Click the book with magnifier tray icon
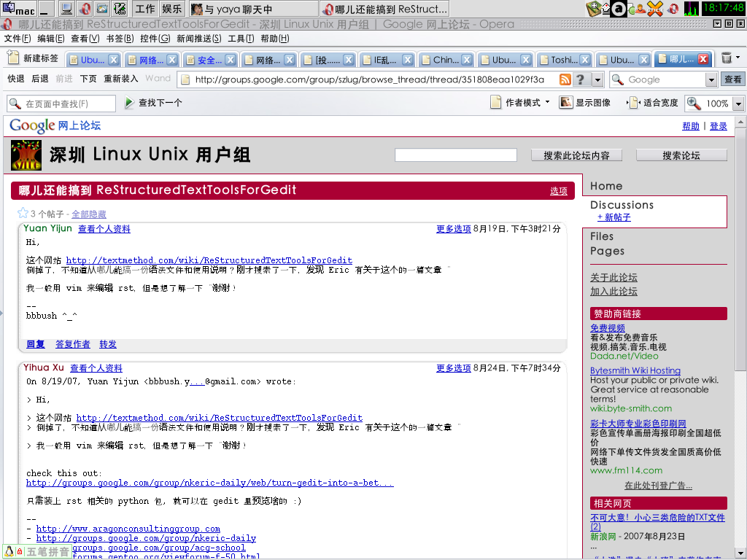747x560 pixels. pos(594,9)
